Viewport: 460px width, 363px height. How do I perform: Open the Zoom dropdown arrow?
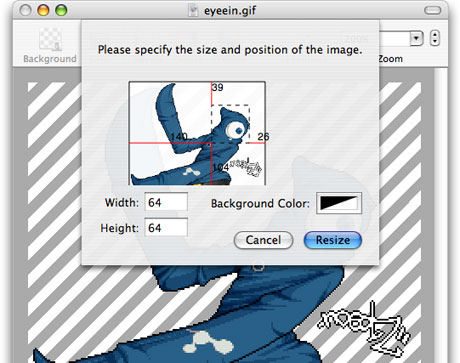(x=416, y=38)
